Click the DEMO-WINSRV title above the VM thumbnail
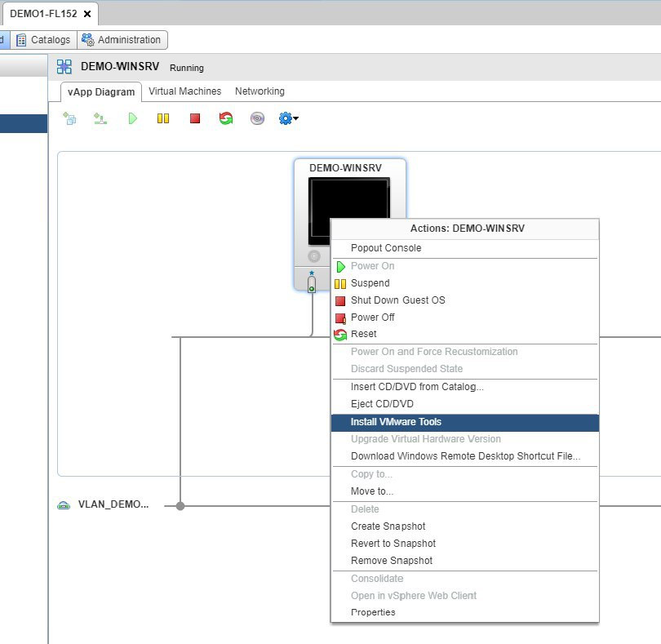 (x=346, y=168)
